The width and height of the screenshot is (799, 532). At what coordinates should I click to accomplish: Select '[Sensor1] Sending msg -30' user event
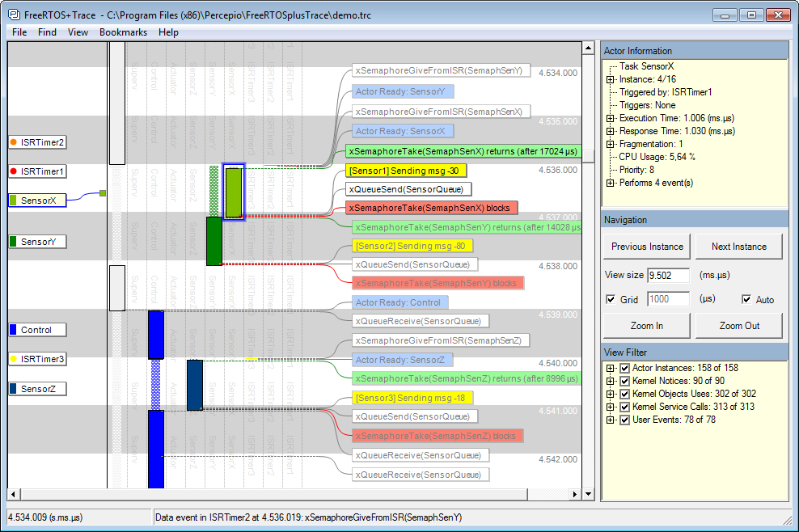coord(406,171)
